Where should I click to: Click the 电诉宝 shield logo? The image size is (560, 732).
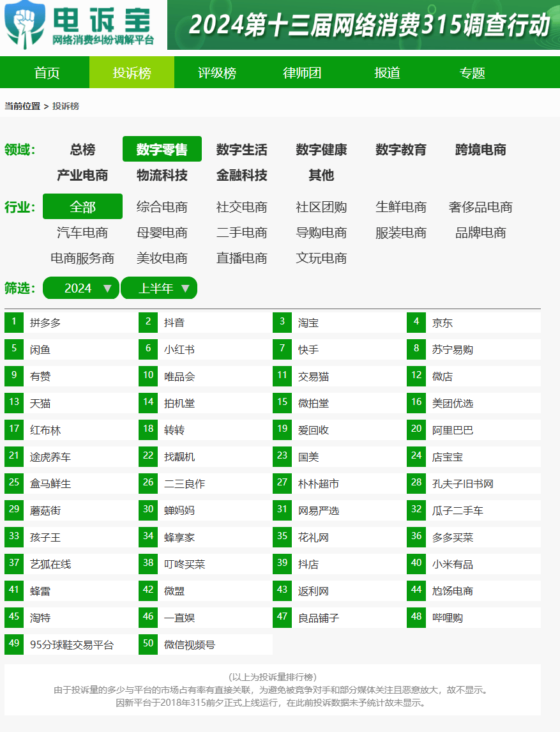[25, 25]
